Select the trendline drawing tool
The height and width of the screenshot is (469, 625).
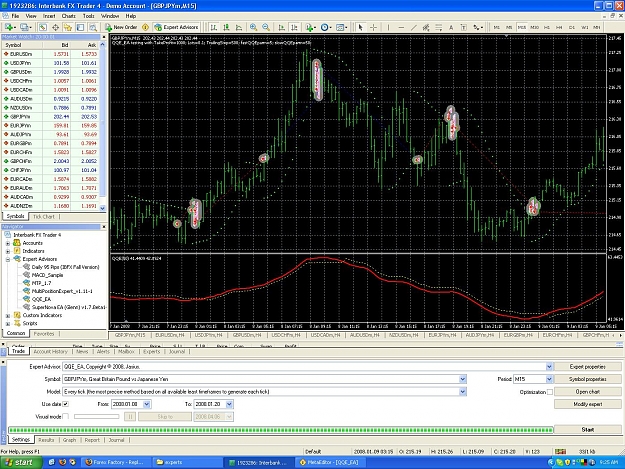coord(414,27)
